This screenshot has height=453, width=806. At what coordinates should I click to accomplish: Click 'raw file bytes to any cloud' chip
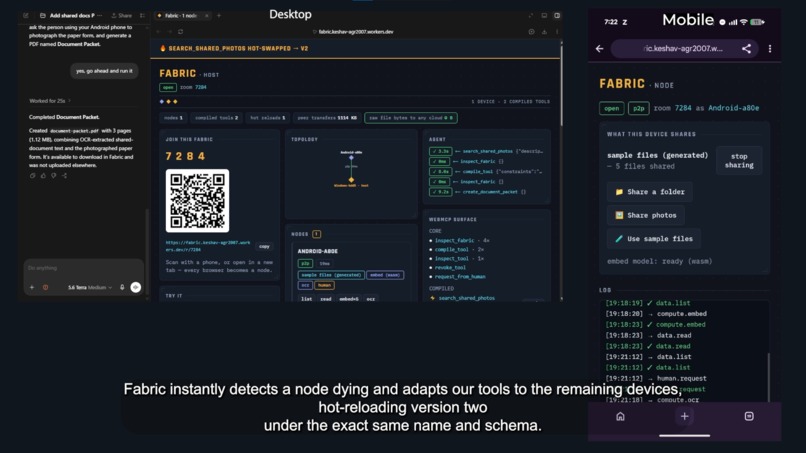[411, 118]
